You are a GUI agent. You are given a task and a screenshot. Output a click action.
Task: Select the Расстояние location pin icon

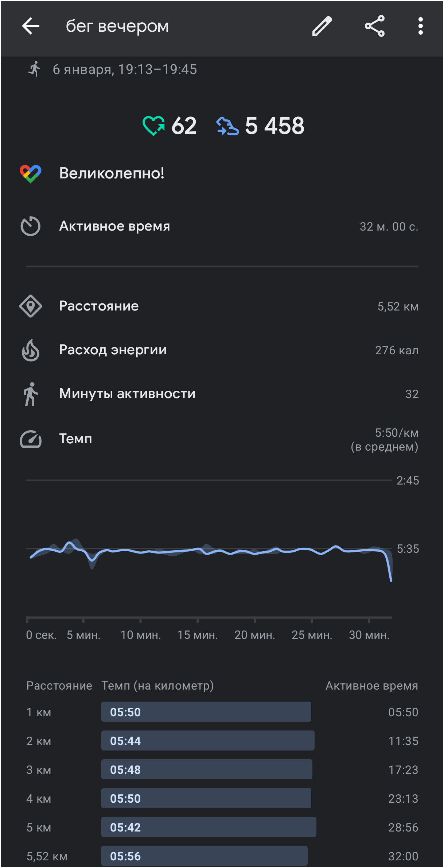tap(31, 306)
